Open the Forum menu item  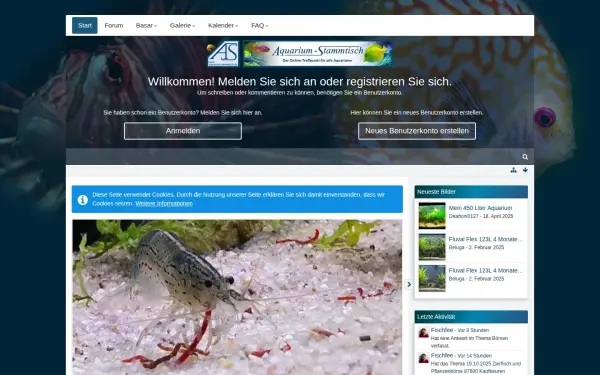click(114, 25)
